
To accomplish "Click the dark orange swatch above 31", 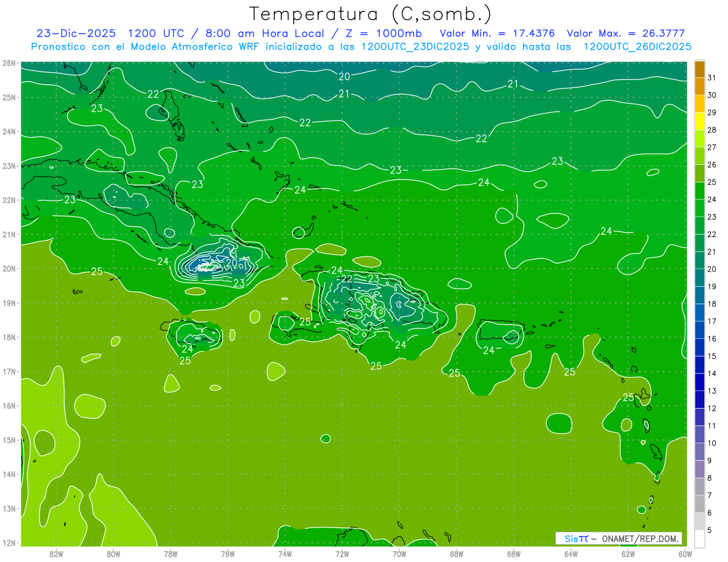I will pyautogui.click(x=699, y=69).
